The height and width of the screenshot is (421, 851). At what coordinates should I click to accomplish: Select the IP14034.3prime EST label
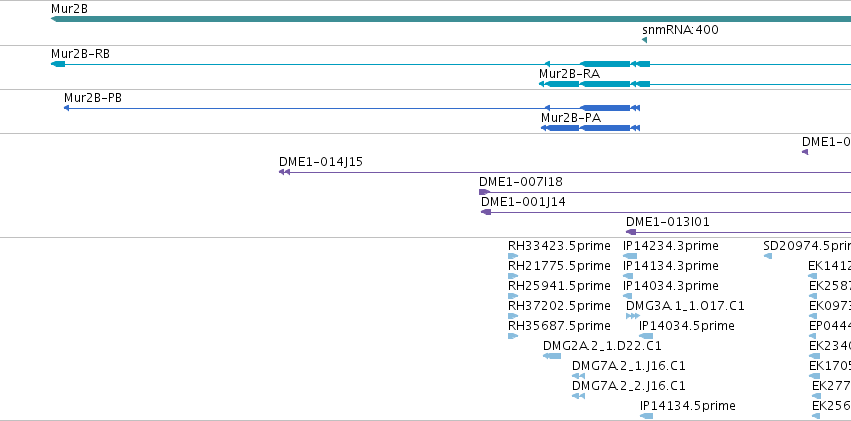tap(671, 286)
